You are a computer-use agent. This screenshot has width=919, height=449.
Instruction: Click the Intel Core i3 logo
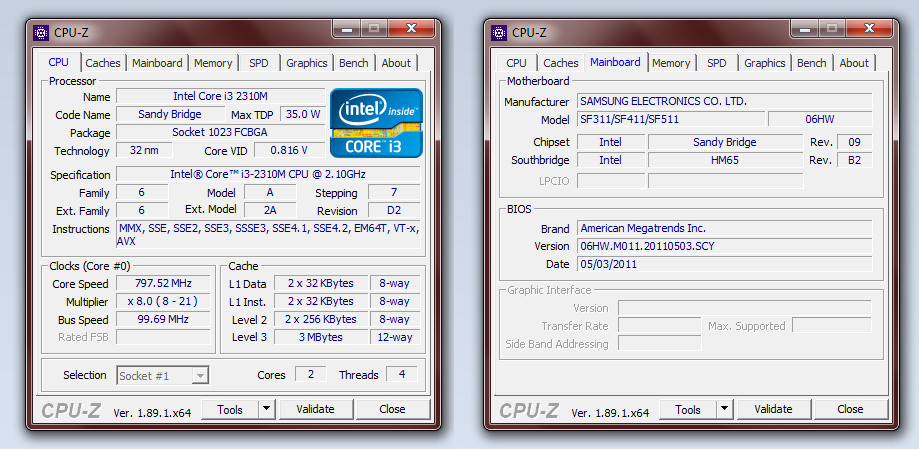click(x=376, y=123)
